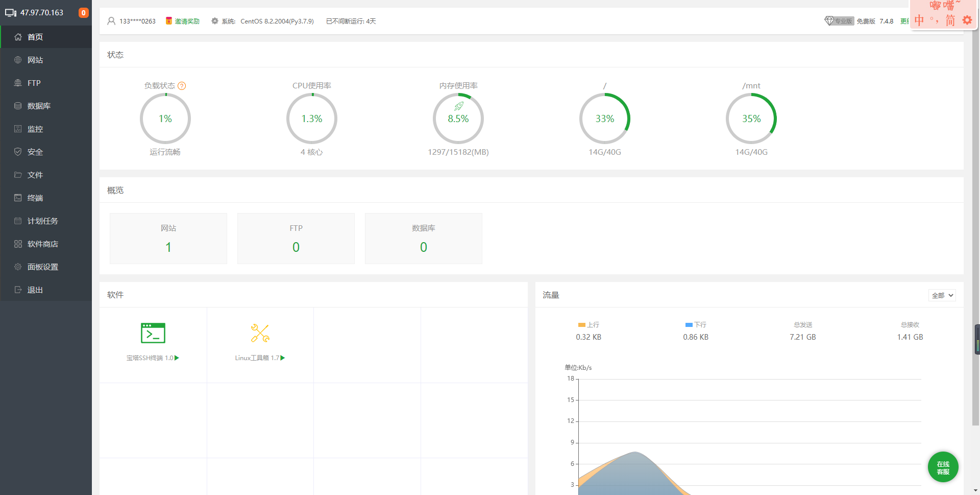Click play arrow next to 宝塔SSH终端 1.0

click(x=177, y=358)
